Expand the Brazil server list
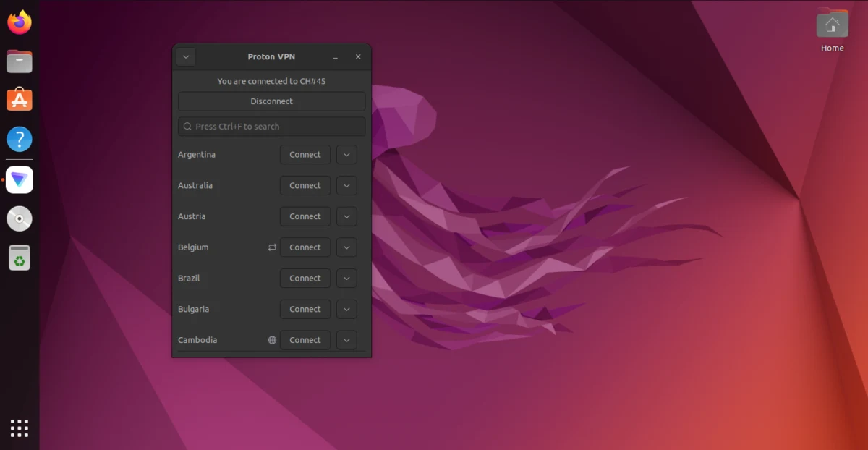868x450 pixels. pos(346,279)
